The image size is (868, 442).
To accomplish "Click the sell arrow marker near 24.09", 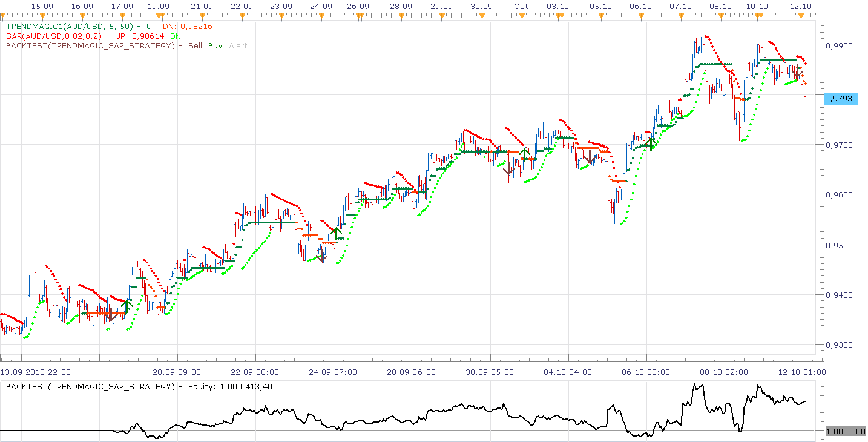I will point(322,257).
